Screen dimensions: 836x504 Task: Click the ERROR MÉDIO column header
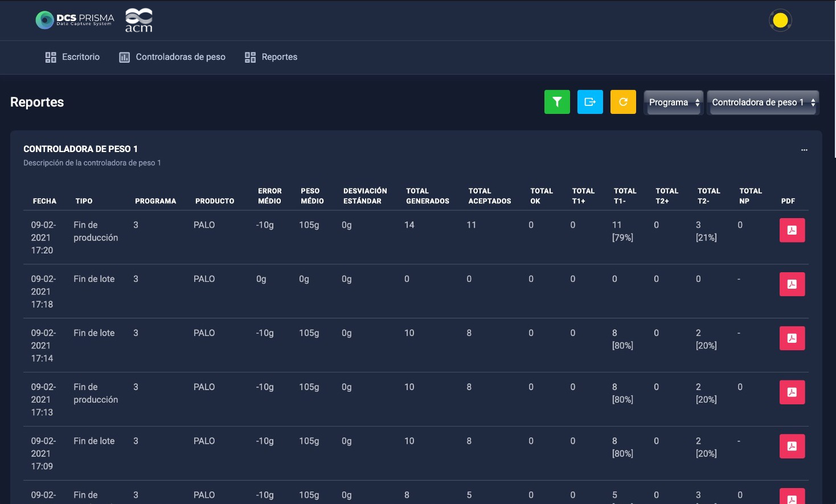coord(270,196)
